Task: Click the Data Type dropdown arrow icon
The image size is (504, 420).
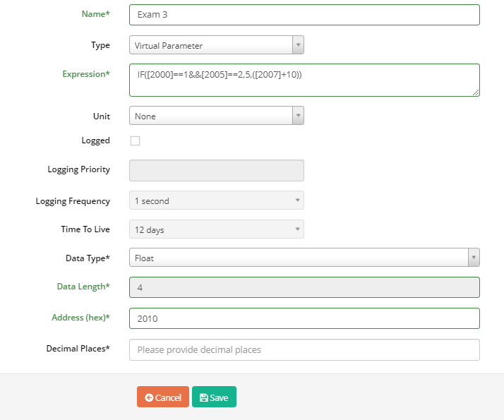Action: (x=474, y=258)
